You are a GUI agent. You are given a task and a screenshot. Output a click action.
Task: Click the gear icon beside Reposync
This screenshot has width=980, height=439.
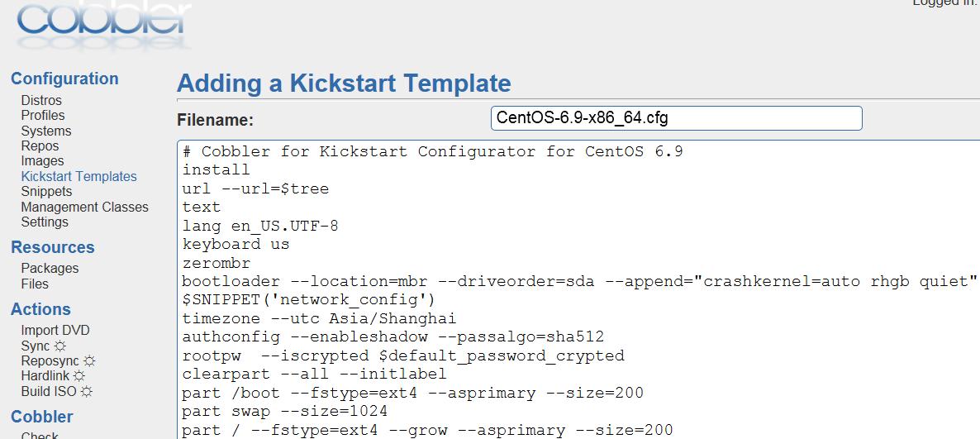tap(89, 360)
